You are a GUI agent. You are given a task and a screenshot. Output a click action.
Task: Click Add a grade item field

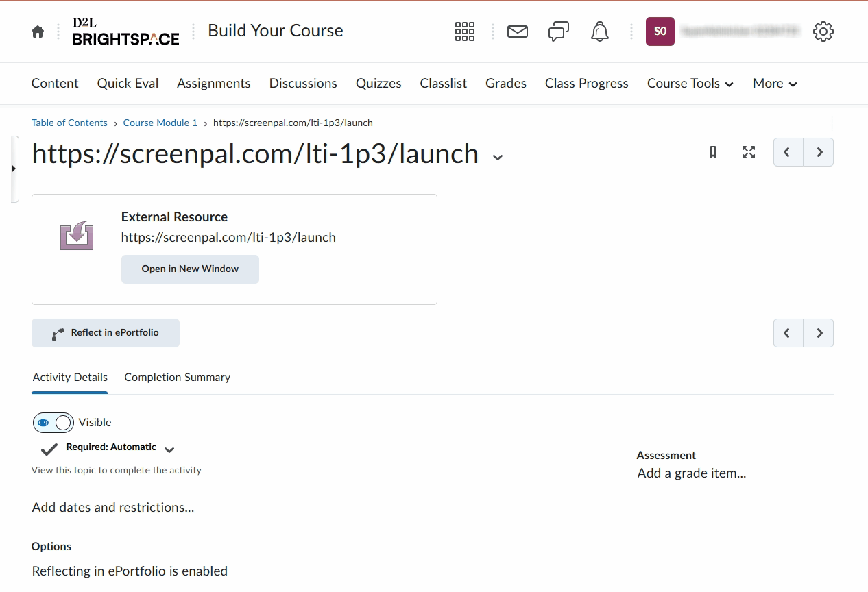pyautogui.click(x=691, y=473)
